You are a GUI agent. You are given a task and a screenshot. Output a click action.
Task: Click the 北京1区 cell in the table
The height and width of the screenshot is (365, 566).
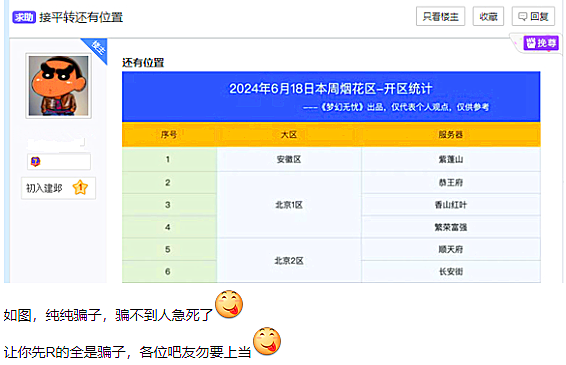pos(289,205)
